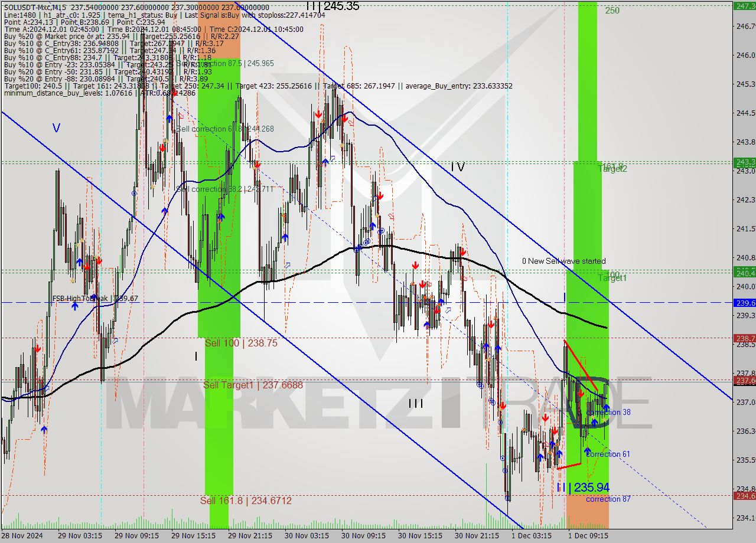756x543 pixels.
Task: Select the 'correction 87' label
Action: point(608,499)
